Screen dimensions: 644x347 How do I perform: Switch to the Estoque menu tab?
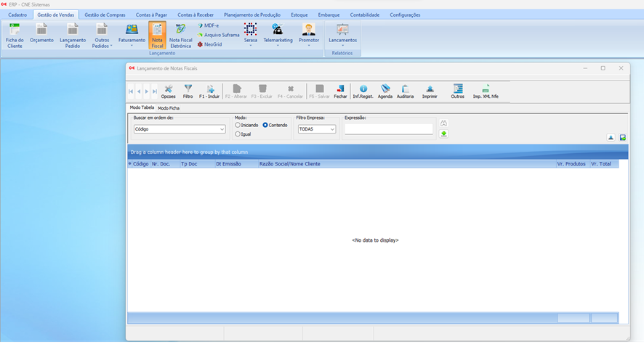pos(299,15)
